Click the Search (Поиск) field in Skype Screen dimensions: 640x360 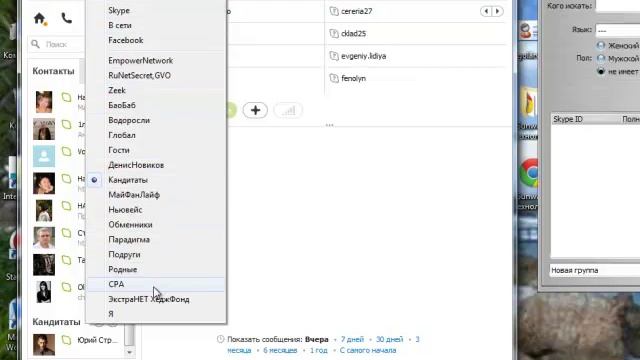(x=56, y=44)
